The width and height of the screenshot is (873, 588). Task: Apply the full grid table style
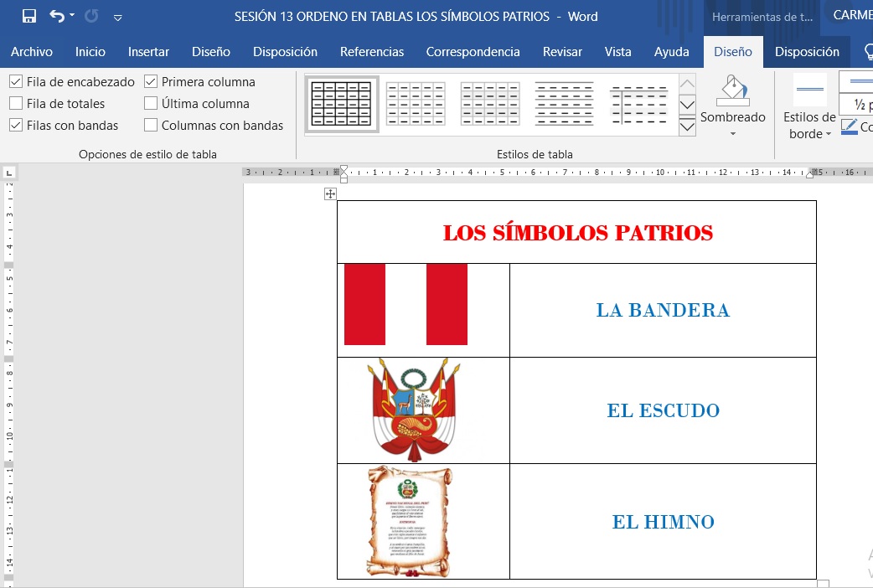click(341, 104)
